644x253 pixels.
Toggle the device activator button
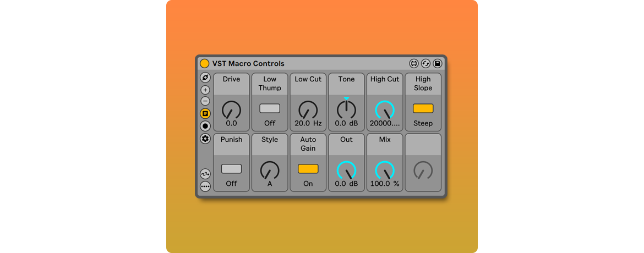[204, 64]
